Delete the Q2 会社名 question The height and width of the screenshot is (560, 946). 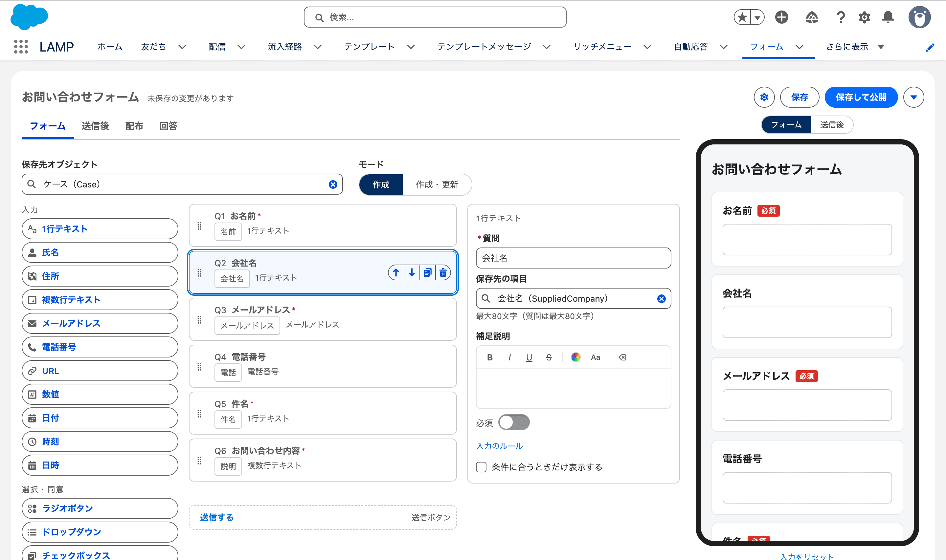point(443,272)
